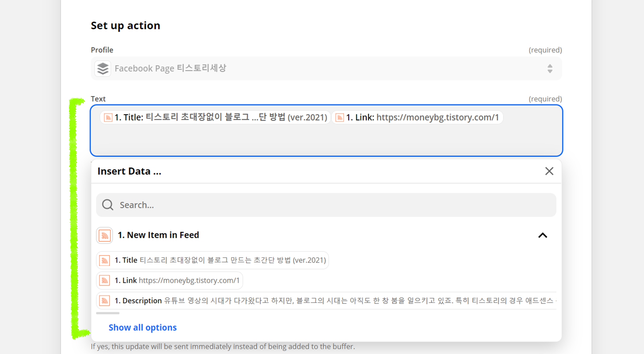This screenshot has width=644, height=354.
Task: Click empty area of the Text input box
Action: [x=326, y=141]
